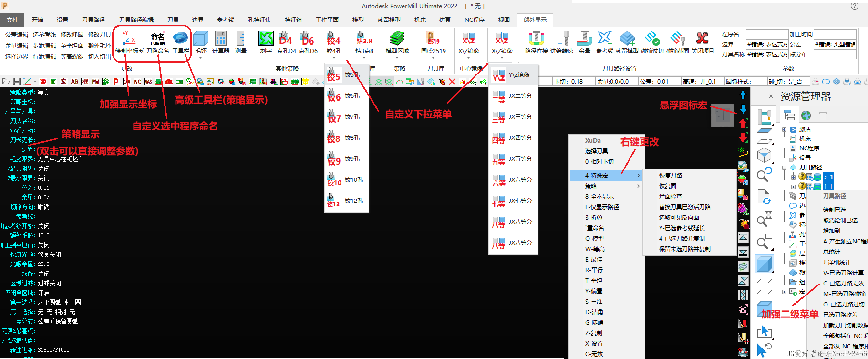Select the NC程序 tree item
The height and width of the screenshot is (359, 868).
(x=809, y=148)
